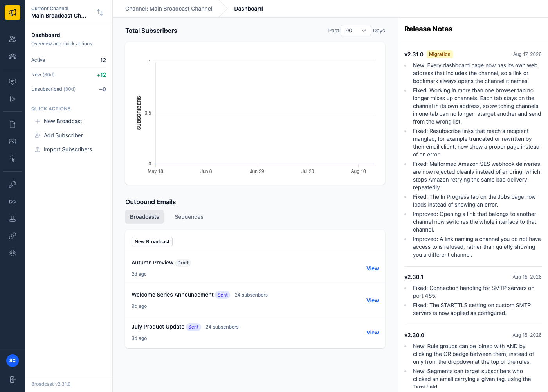Switch channel using the up-down arrows icon
This screenshot has height=392, width=548.
point(100,13)
